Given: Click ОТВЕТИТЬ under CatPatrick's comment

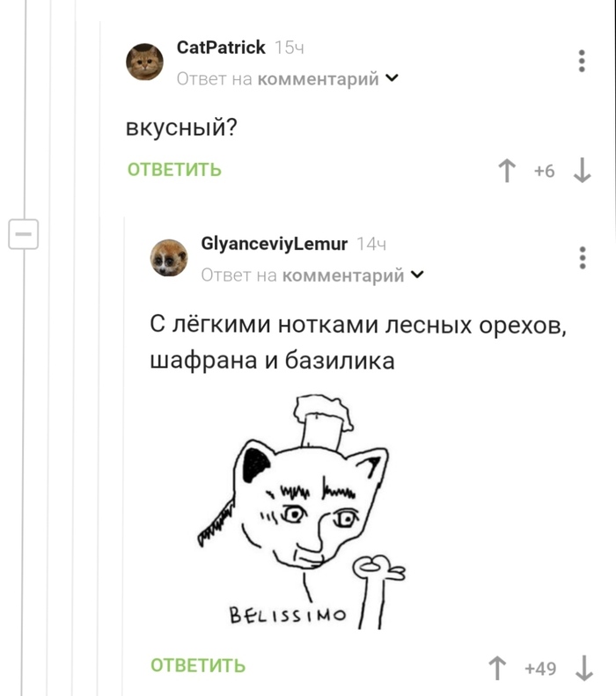Looking at the screenshot, I should click(174, 170).
